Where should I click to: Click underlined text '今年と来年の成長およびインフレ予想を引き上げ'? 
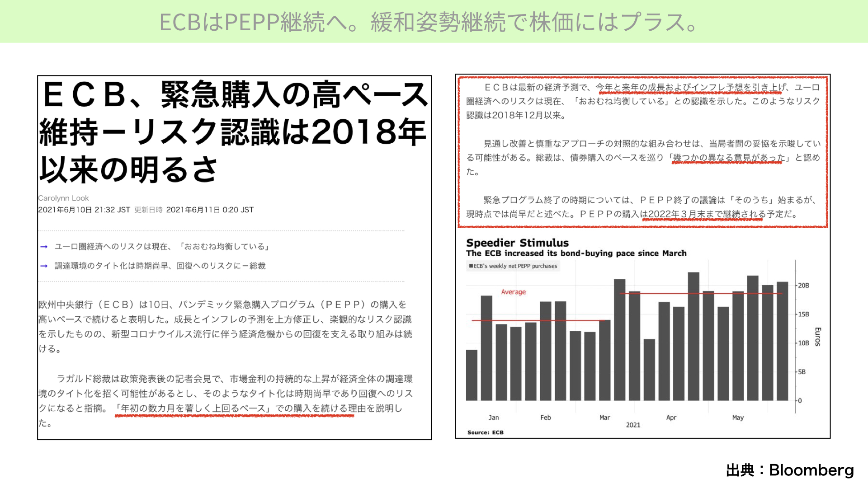pos(691,87)
